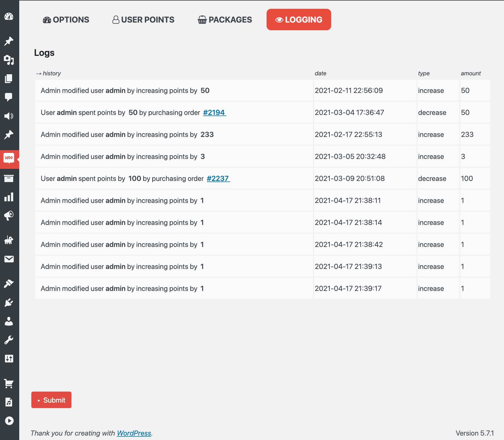Open the pin icon just below Dashboard

tap(9, 41)
